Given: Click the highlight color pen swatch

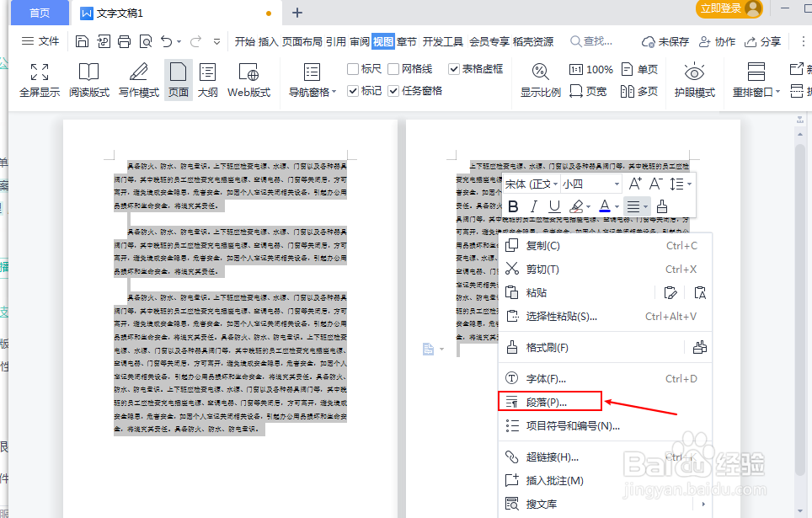Looking at the screenshot, I should pyautogui.click(x=576, y=206).
